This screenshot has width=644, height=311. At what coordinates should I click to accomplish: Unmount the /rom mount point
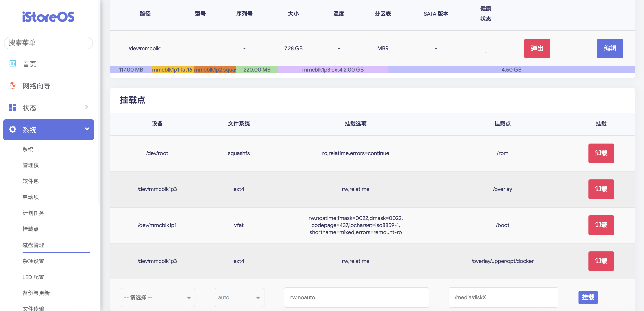pos(601,153)
